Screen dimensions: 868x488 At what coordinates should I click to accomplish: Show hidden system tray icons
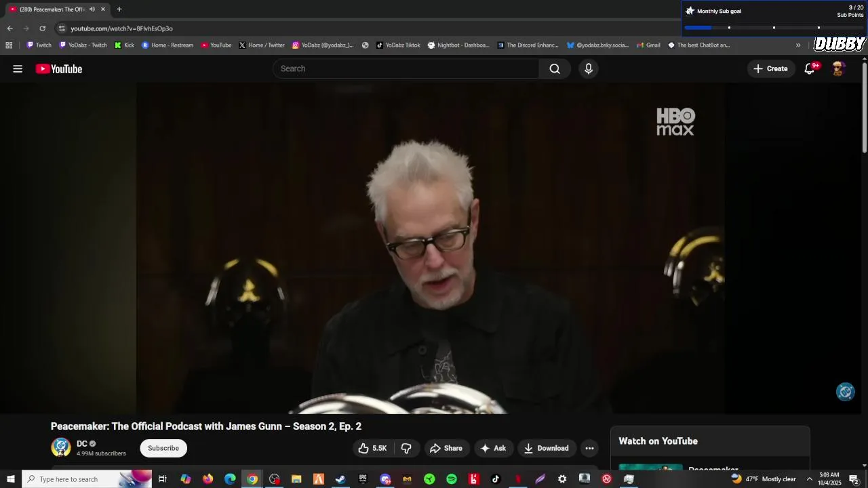809,479
